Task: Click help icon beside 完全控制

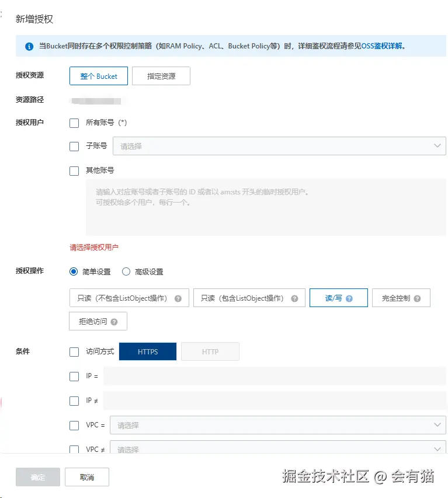Action: [417, 298]
